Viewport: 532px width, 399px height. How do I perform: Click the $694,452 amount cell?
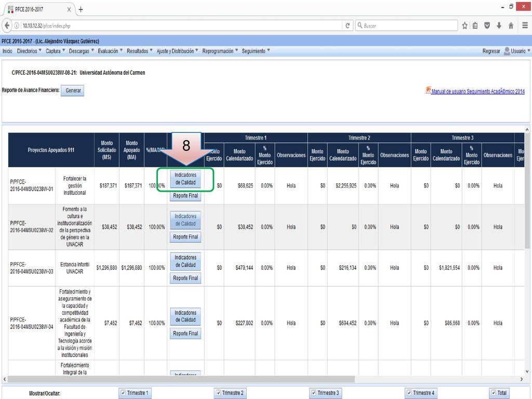click(x=348, y=323)
